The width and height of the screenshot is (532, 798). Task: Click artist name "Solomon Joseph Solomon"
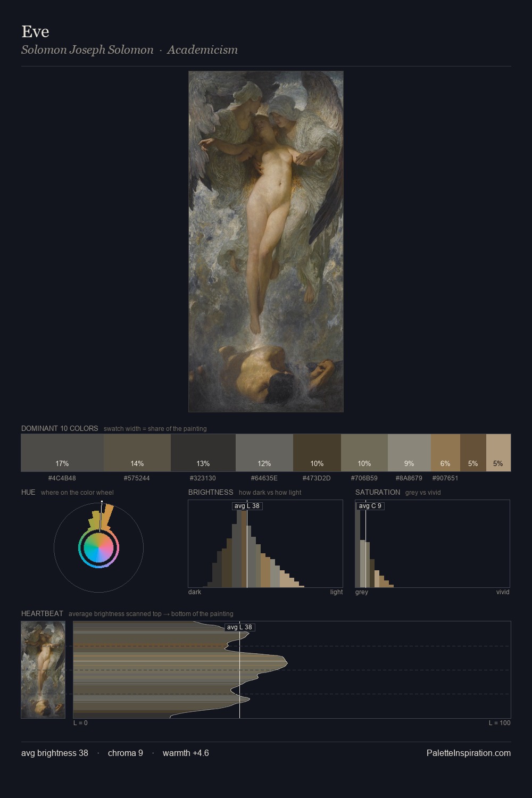(x=87, y=49)
